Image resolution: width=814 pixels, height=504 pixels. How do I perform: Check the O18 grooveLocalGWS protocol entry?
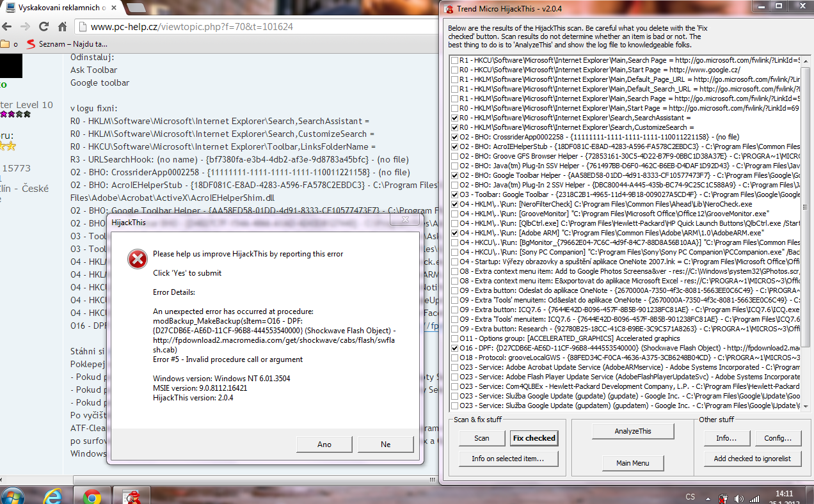(454, 358)
